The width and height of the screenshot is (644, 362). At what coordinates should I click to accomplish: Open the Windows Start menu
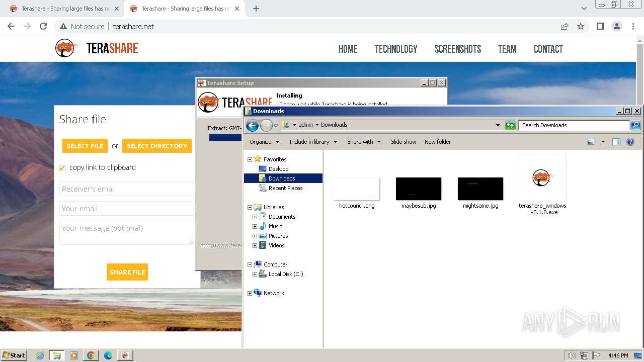[14, 355]
